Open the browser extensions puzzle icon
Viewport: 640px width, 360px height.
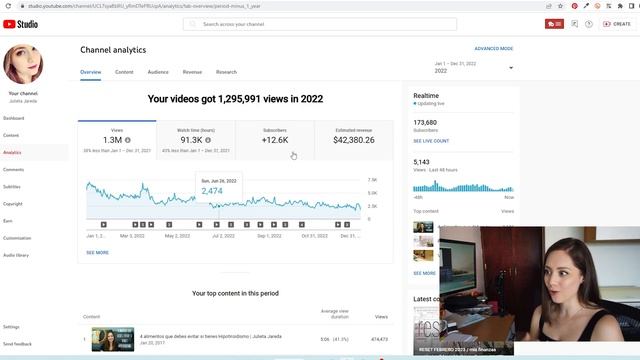(x=620, y=6)
